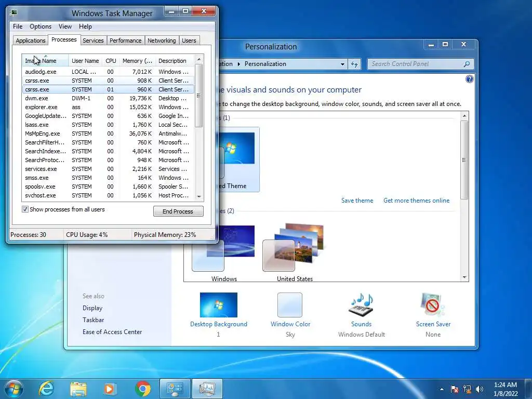Open Display under See also
Image resolution: width=532 pixels, height=399 pixels.
point(92,308)
